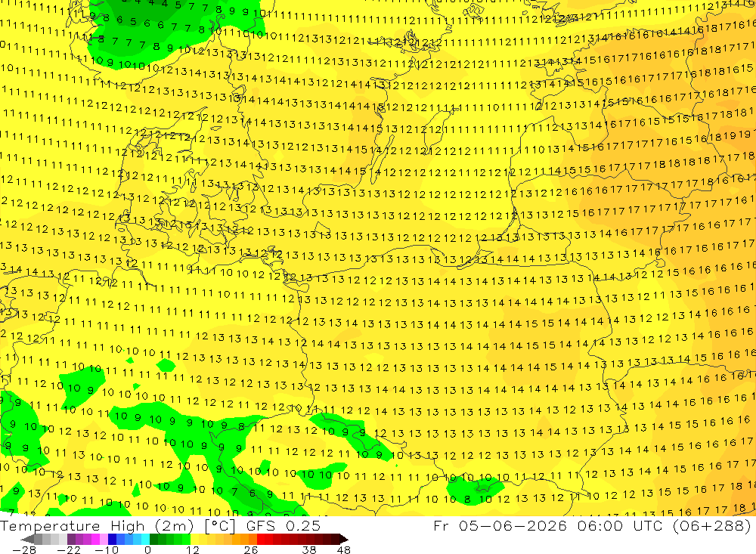Click the bright red swatch right of '26'
Screen dimensions: 756x554
tap(261, 539)
